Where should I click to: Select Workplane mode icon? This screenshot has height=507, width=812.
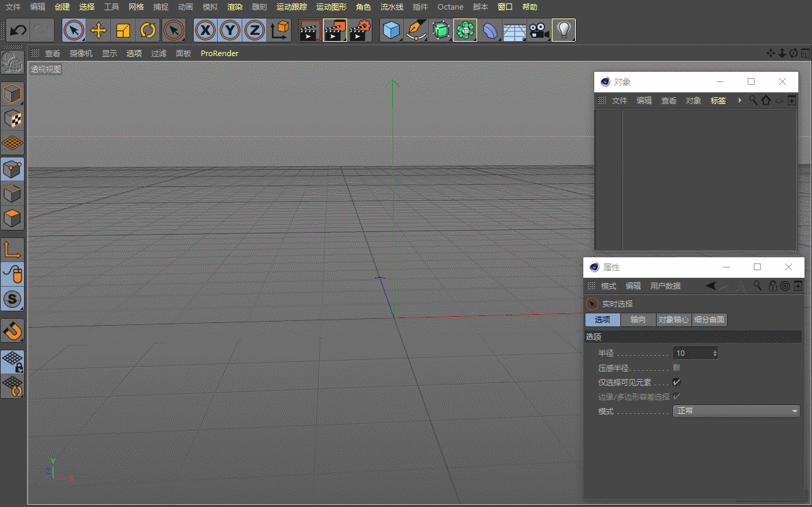(12, 143)
